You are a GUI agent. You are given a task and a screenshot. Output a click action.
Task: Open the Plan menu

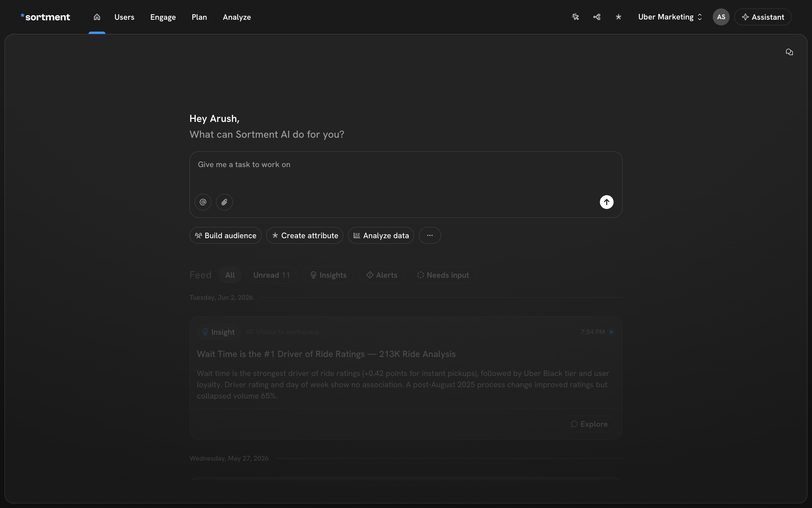(199, 17)
